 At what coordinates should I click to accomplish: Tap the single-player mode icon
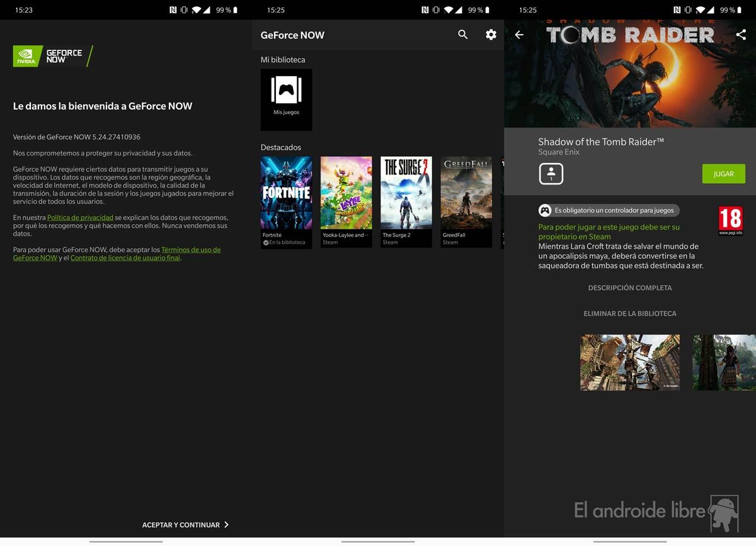click(551, 174)
